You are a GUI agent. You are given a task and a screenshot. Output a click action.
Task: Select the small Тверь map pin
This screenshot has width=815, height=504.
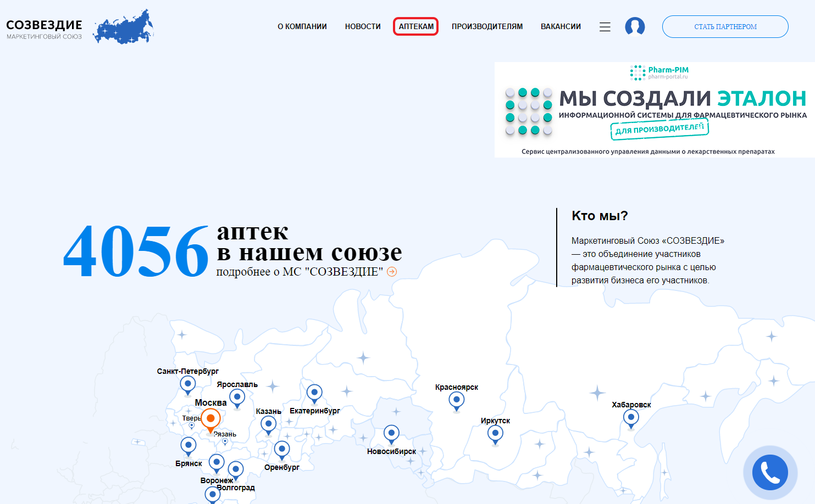[192, 425]
